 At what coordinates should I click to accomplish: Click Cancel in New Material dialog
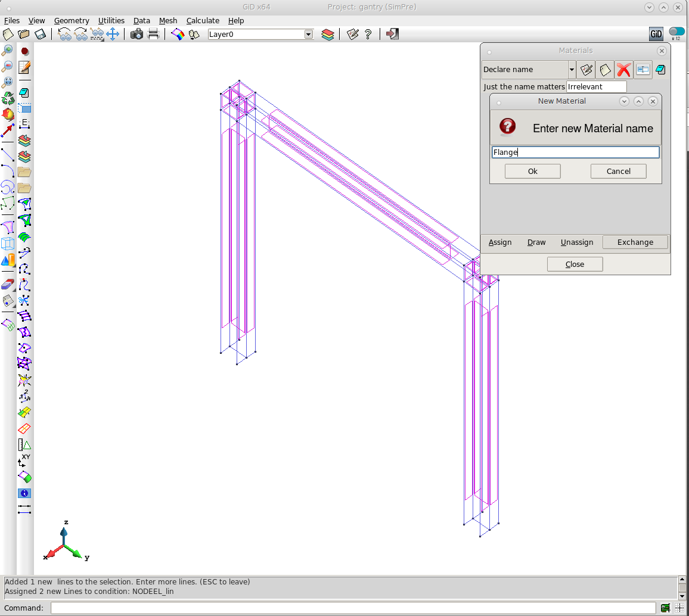(x=618, y=172)
